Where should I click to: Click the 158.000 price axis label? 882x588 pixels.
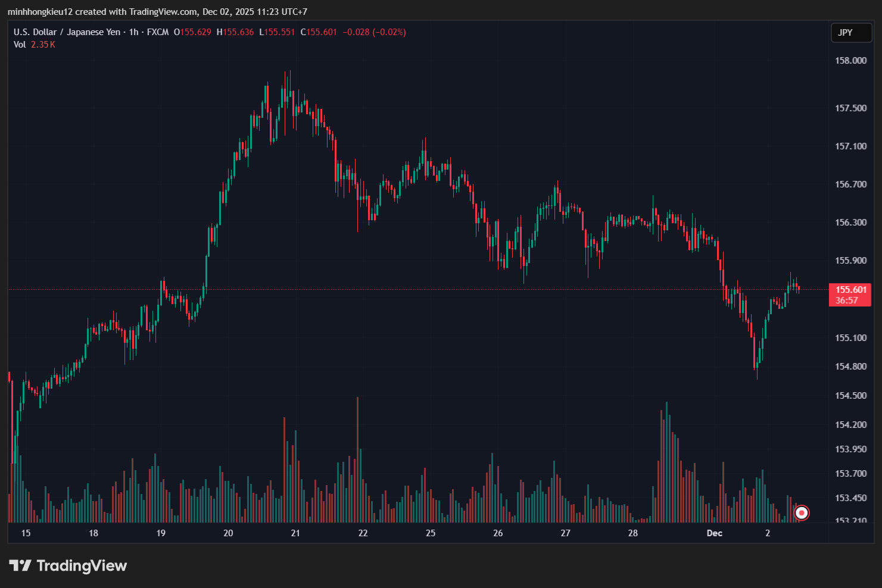850,61
